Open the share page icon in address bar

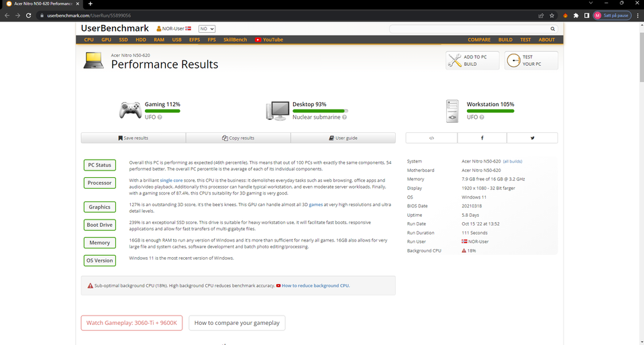(541, 15)
